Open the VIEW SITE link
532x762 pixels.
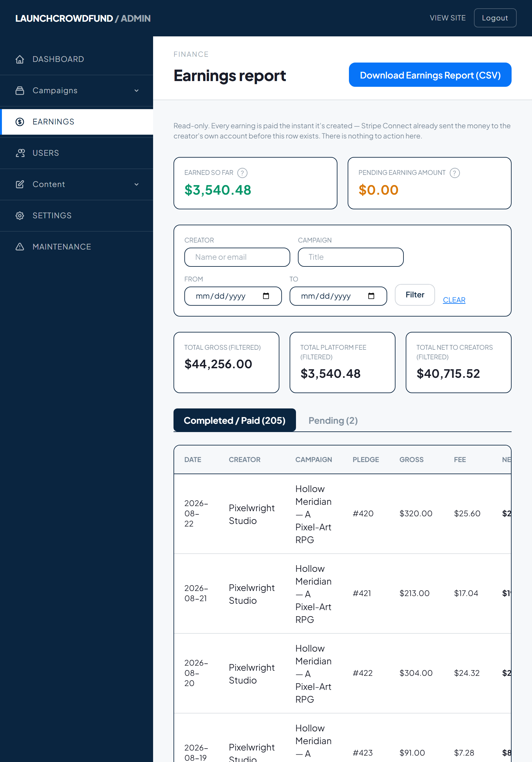[x=447, y=18]
